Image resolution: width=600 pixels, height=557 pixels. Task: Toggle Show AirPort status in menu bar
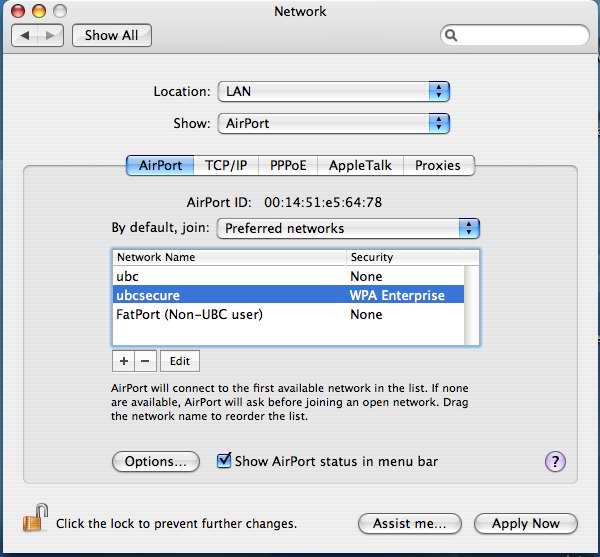(x=224, y=461)
